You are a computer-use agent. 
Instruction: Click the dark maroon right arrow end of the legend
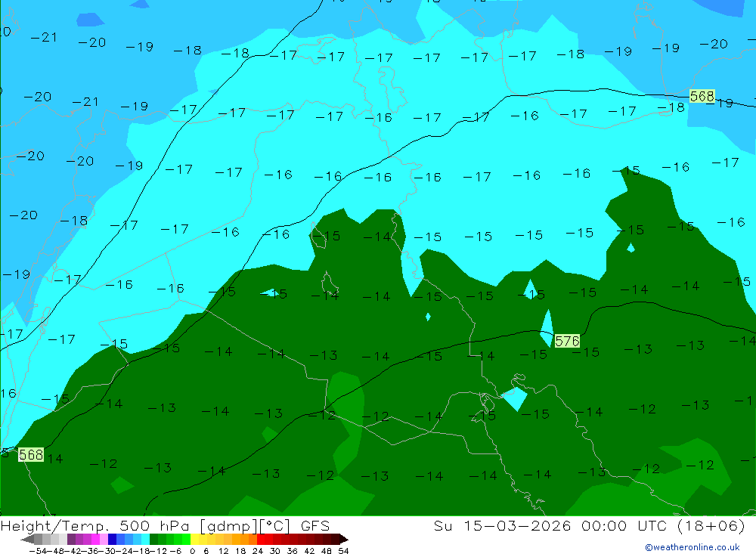pos(343,540)
